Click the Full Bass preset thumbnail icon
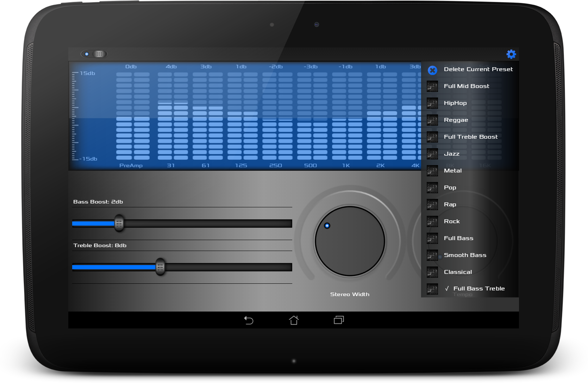 pos(432,238)
